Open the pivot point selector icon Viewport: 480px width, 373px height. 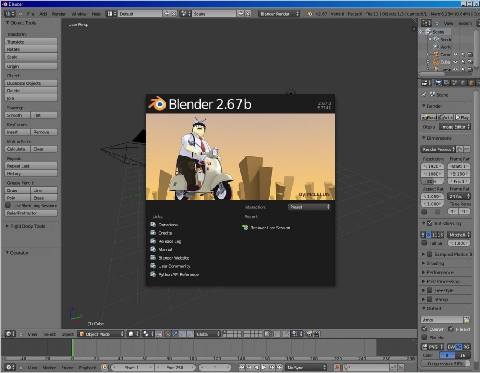point(148,334)
